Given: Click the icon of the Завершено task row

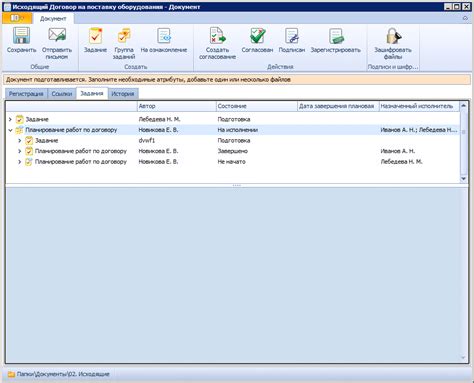Looking at the screenshot, I should click(x=29, y=151).
